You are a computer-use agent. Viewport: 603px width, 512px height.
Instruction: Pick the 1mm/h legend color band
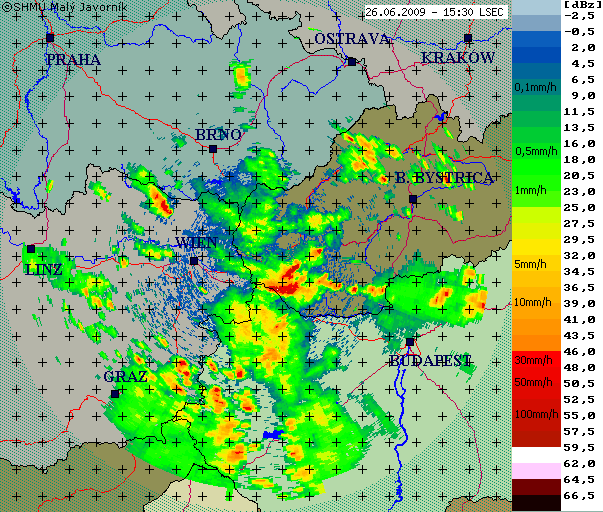coord(535,190)
